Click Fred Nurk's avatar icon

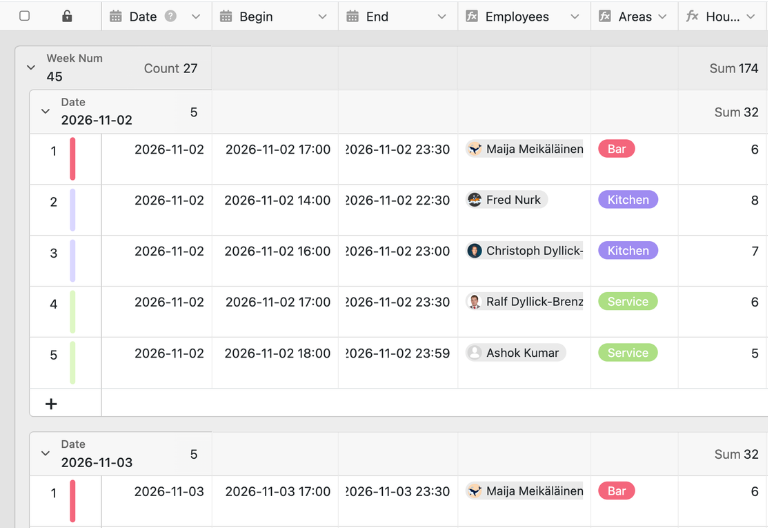[474, 200]
